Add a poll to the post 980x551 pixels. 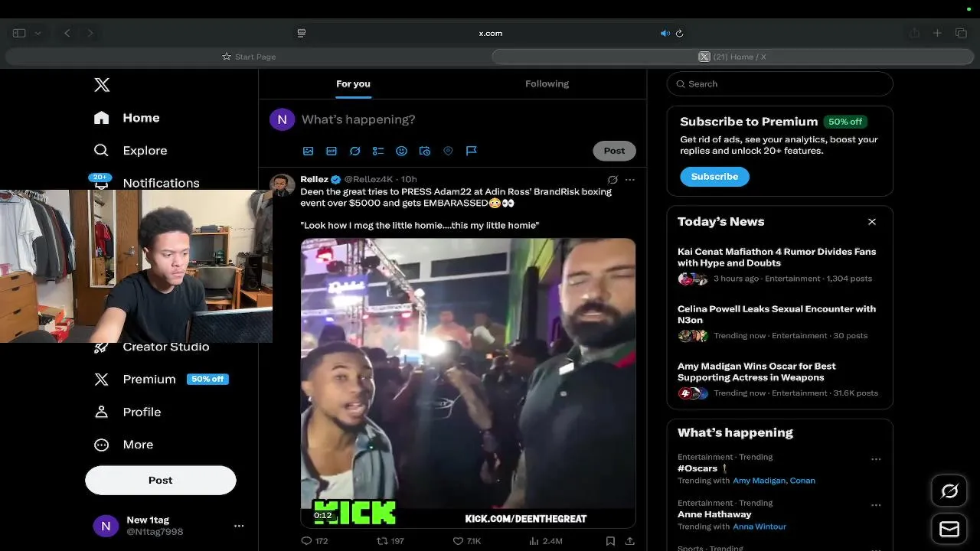tap(378, 151)
